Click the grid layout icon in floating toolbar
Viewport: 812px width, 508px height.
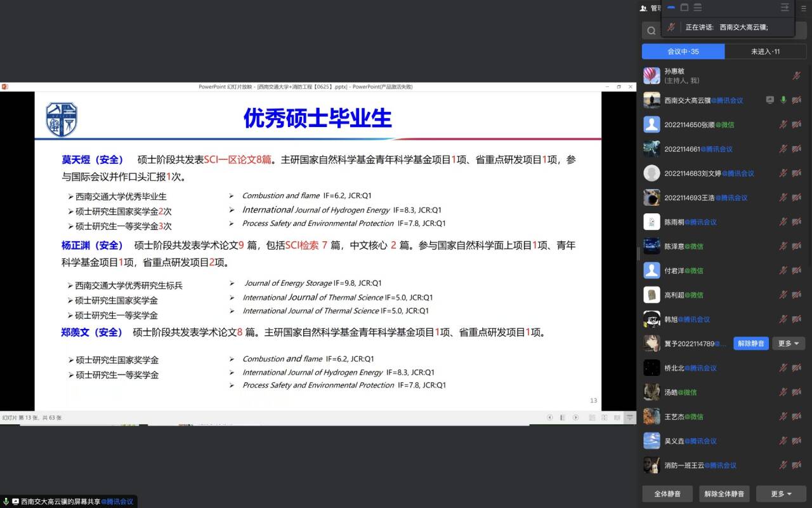[x=684, y=8]
